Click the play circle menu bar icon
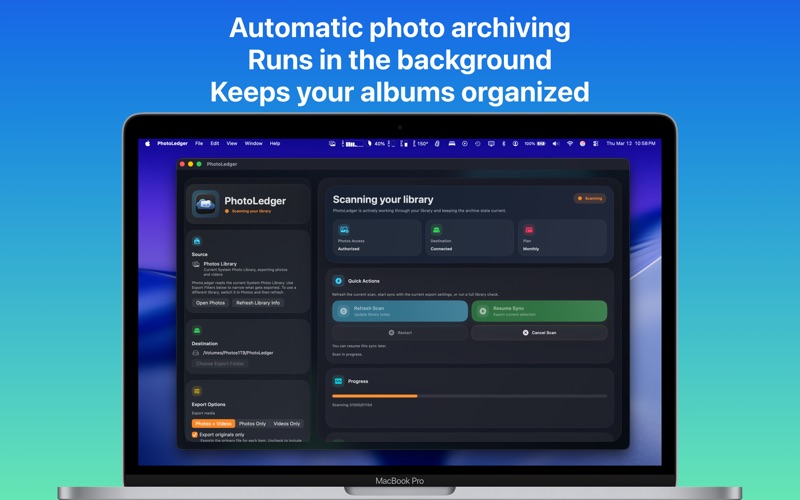Screen dimensions: 800x500 tap(465, 144)
